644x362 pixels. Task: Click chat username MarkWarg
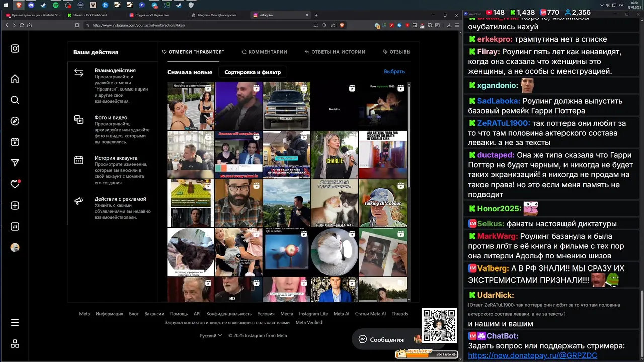tap(497, 236)
